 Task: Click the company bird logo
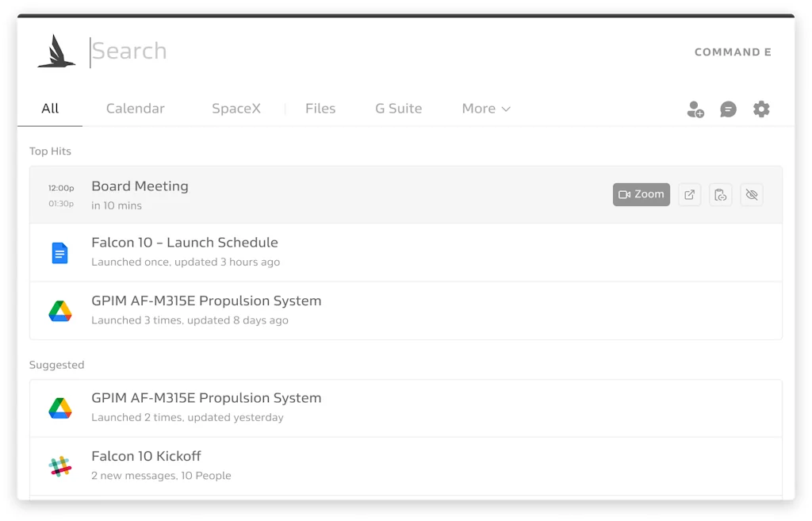click(x=56, y=51)
